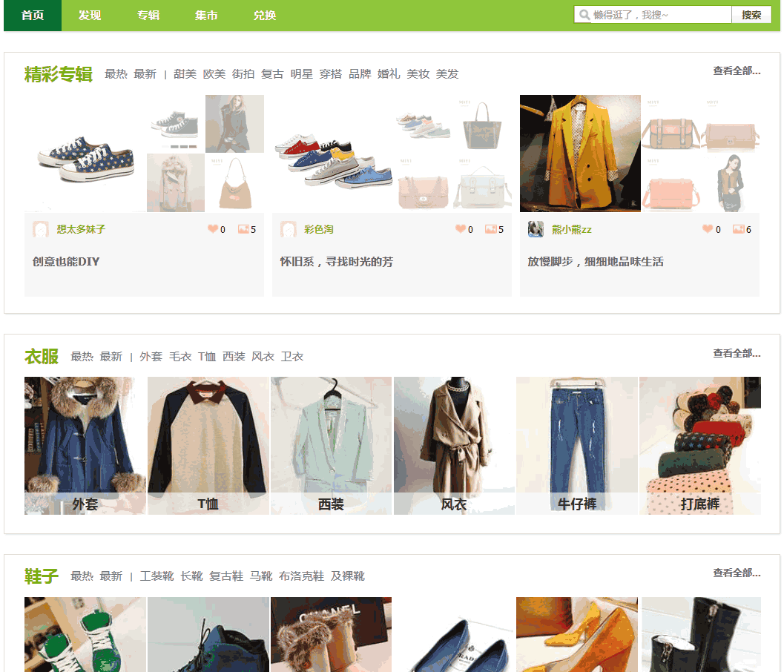Open the 牛仔裤 category thumbnail
The height and width of the screenshot is (672, 784).
(x=576, y=445)
